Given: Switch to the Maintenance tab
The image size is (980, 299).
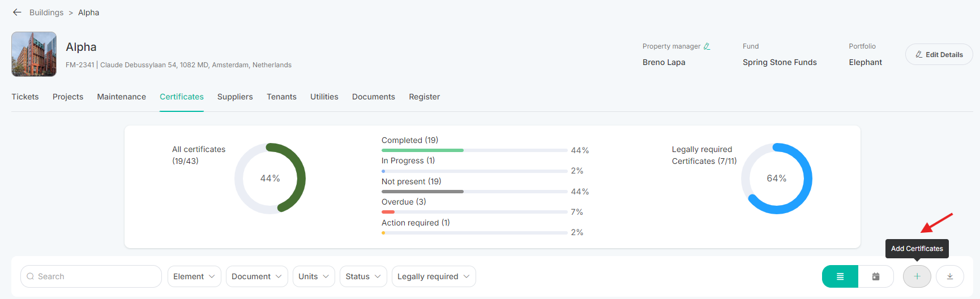Looking at the screenshot, I should [121, 97].
